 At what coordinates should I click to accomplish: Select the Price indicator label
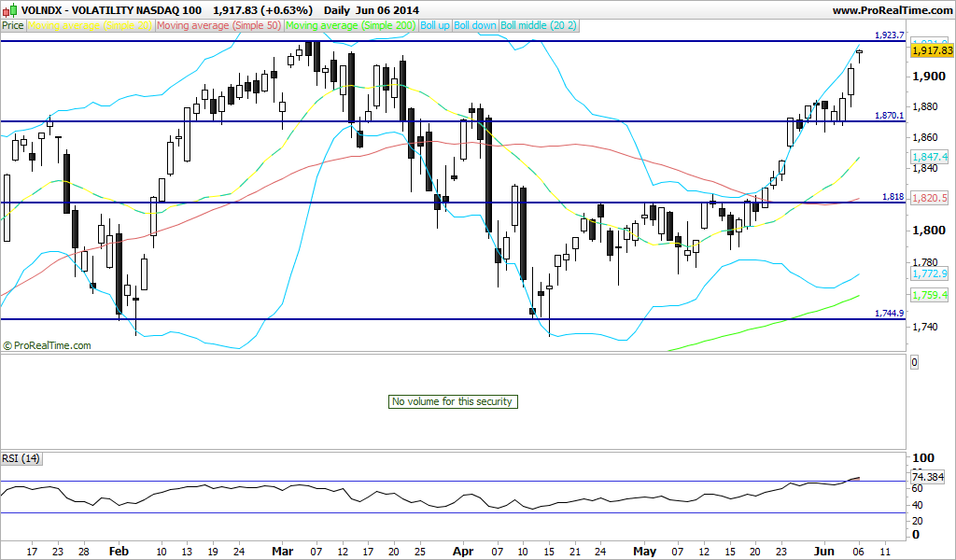[x=13, y=25]
